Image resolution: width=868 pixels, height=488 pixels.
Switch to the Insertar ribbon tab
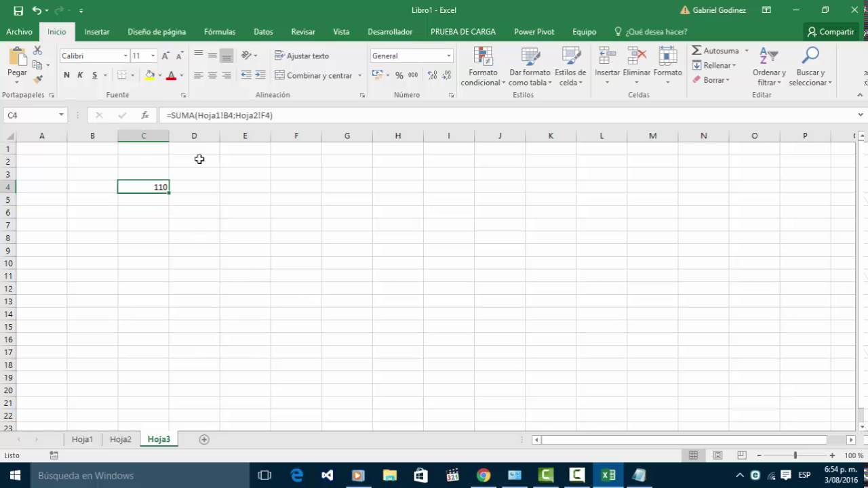(x=97, y=32)
